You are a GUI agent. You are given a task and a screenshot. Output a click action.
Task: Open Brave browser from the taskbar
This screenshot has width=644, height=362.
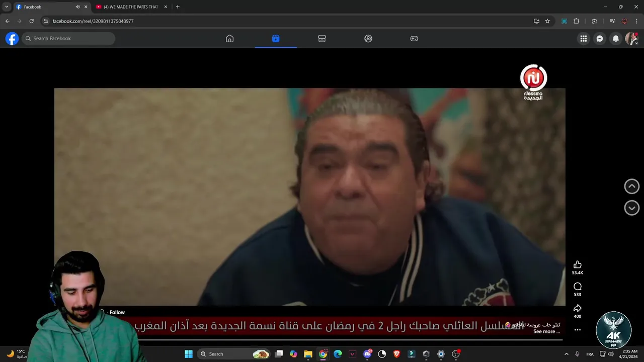coord(396,354)
